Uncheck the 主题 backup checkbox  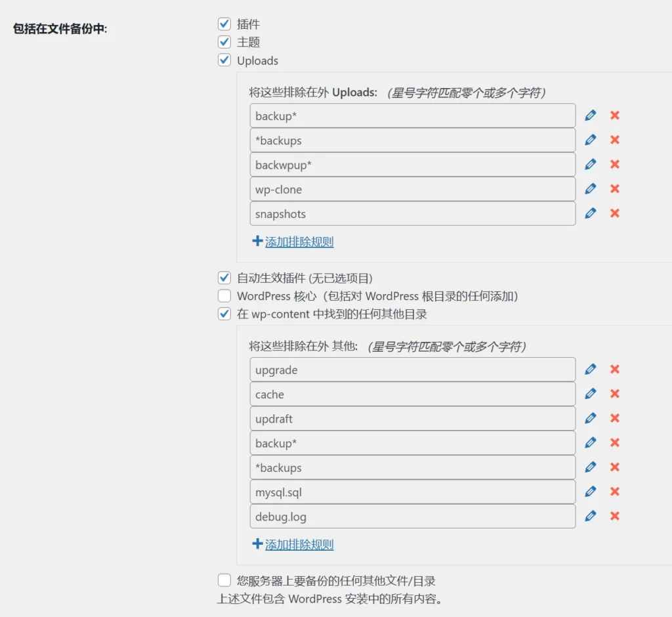(x=224, y=42)
